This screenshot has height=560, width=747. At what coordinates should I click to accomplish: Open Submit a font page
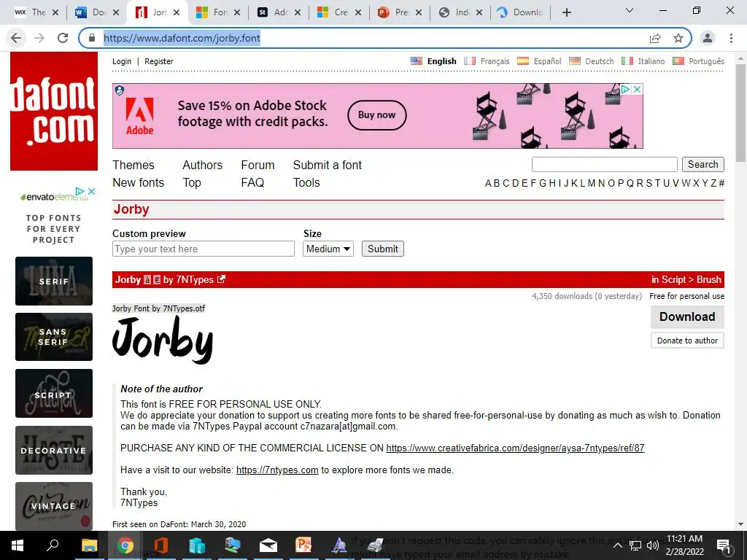tap(328, 166)
